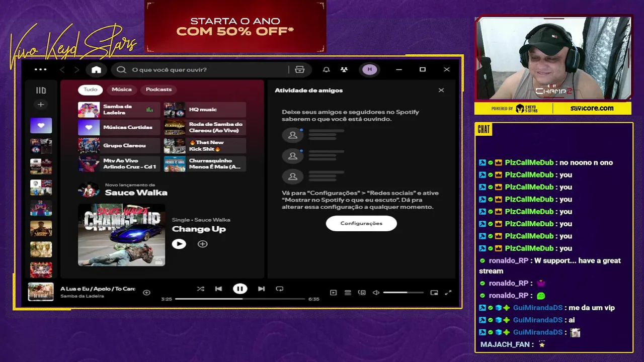
Task: Open HQ music tile
Action: 205,110
